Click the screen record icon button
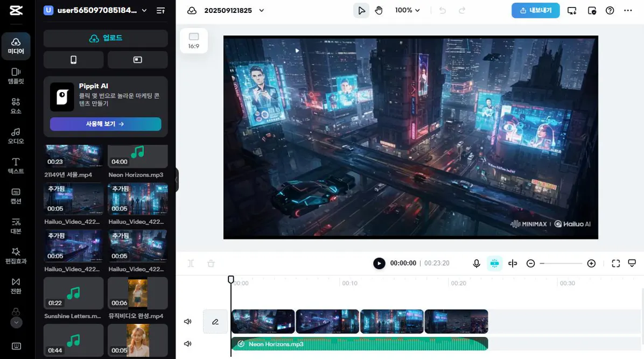Screen dimensions: 644x359 tap(138, 60)
